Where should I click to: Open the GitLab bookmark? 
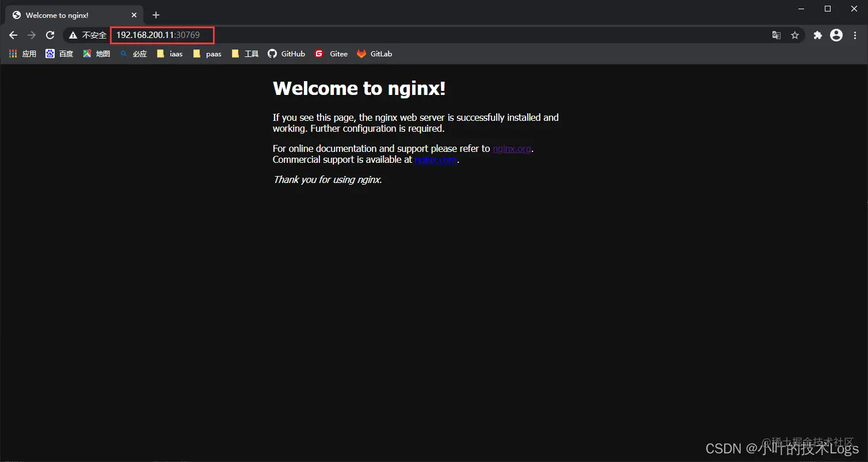pyautogui.click(x=375, y=54)
